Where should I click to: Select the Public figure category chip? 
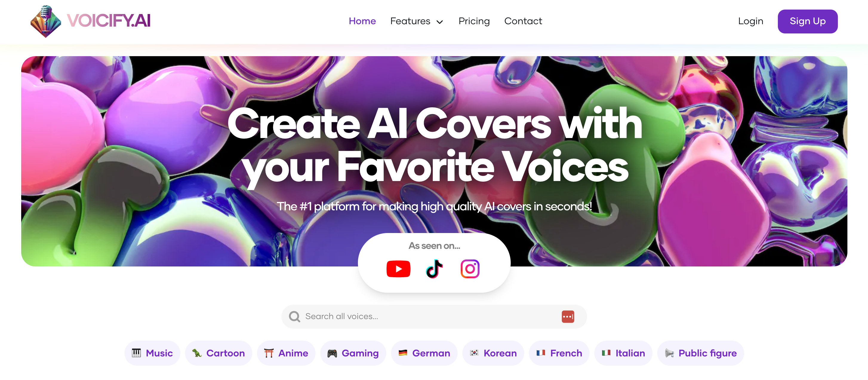(x=701, y=353)
